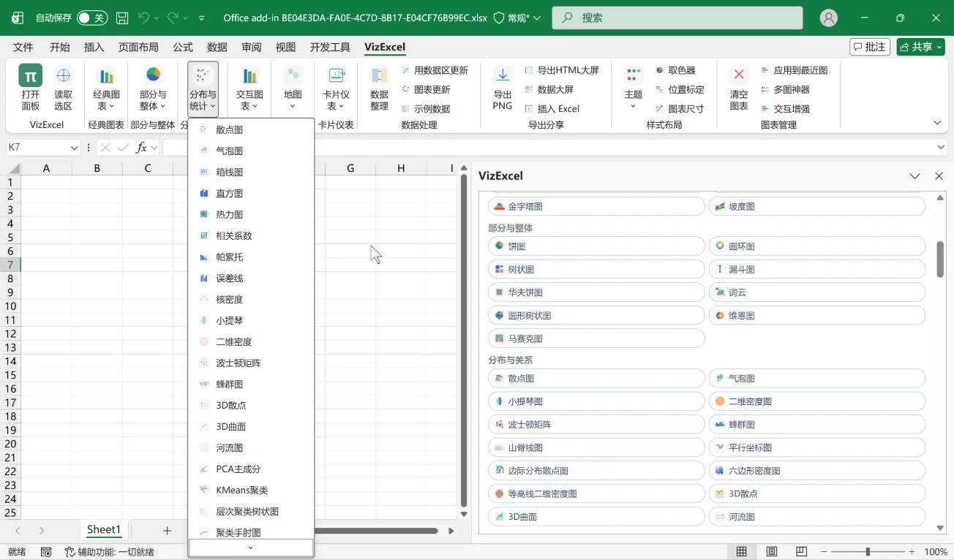
Task: Switch to page break preview in status bar
Action: coord(801,552)
